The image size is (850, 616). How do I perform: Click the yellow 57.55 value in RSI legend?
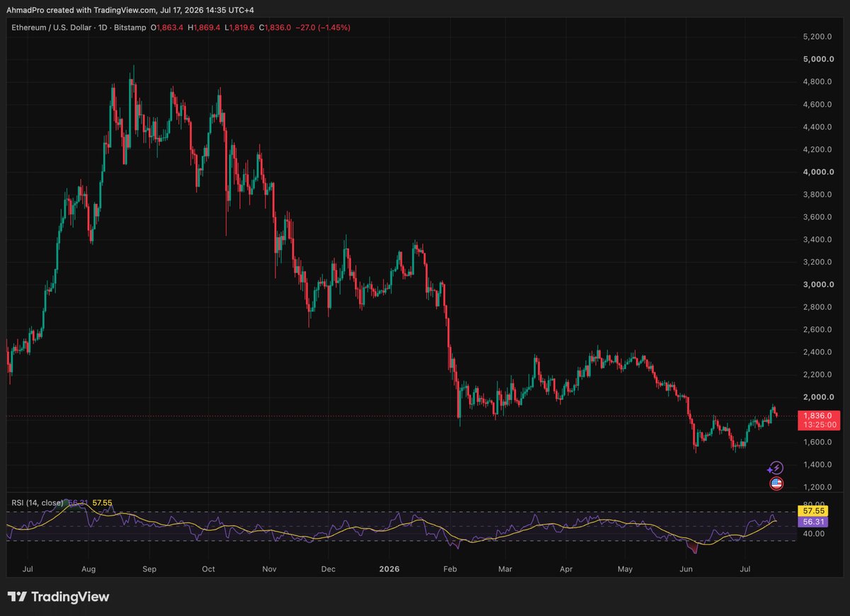pos(102,503)
